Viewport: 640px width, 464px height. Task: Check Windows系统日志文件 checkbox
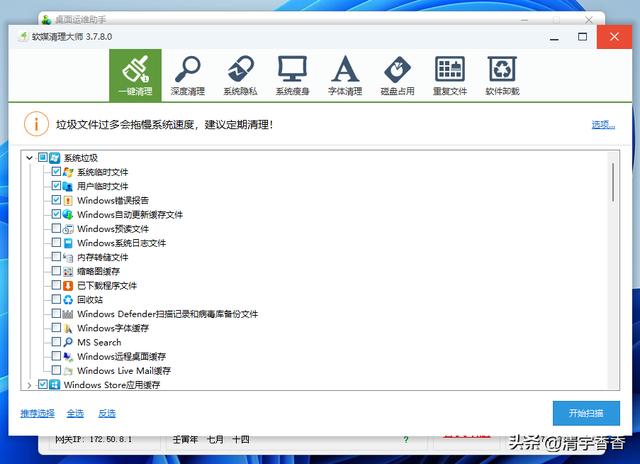56,242
